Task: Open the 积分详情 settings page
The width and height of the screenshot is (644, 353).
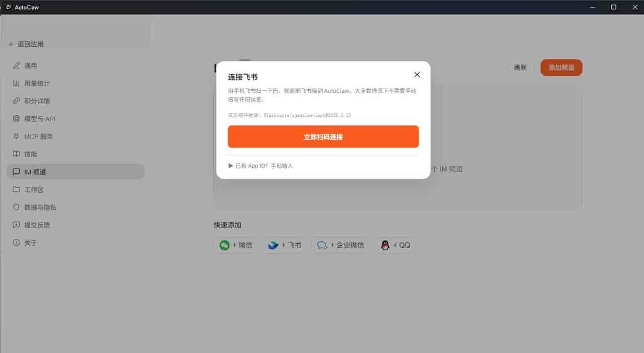Action: tap(75, 101)
